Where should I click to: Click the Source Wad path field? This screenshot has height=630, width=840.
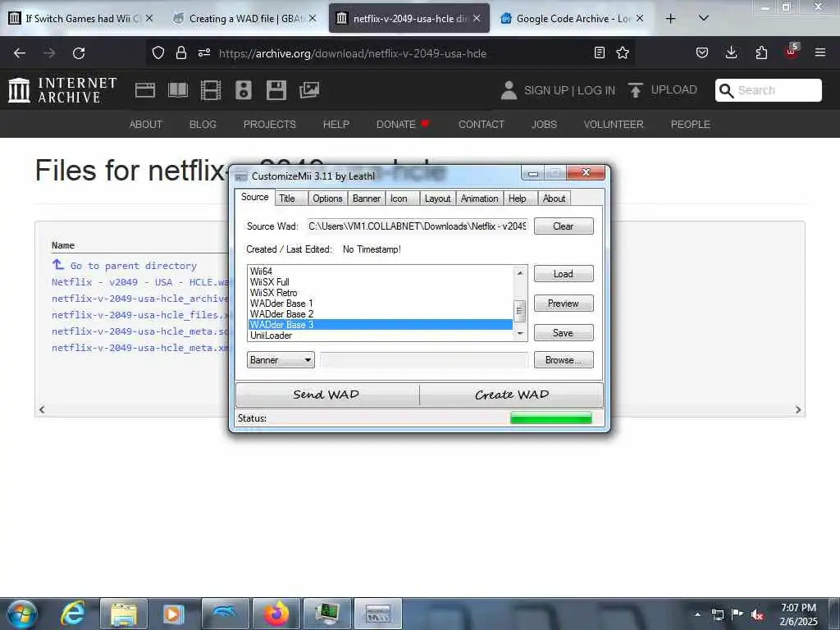418,226
